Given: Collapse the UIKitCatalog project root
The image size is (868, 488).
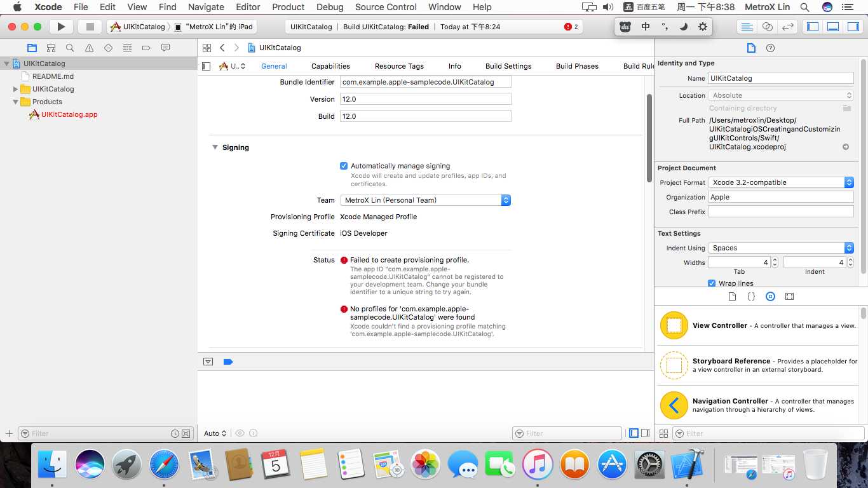Looking at the screenshot, I should click(x=7, y=64).
